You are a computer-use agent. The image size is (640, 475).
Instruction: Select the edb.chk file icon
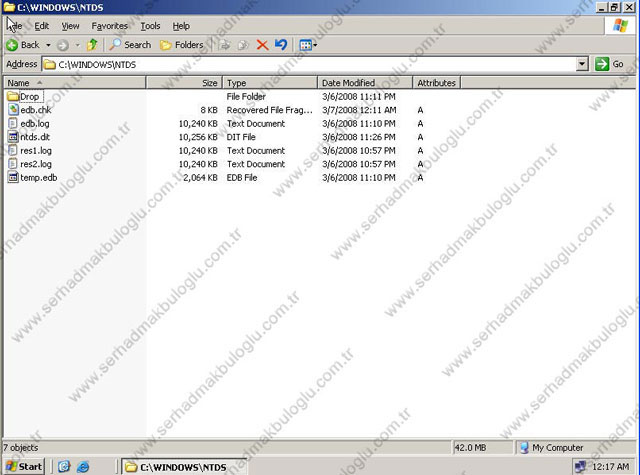(x=13, y=109)
